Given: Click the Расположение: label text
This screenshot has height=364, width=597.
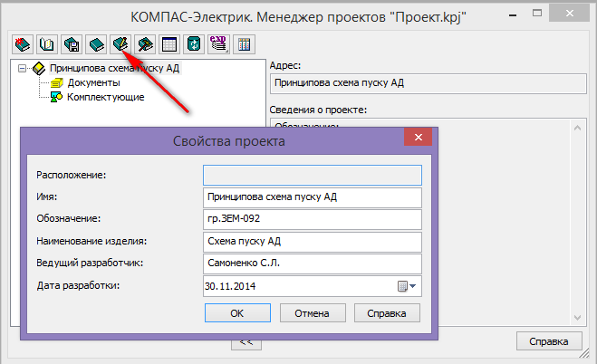Looking at the screenshot, I should pyautogui.click(x=72, y=175).
